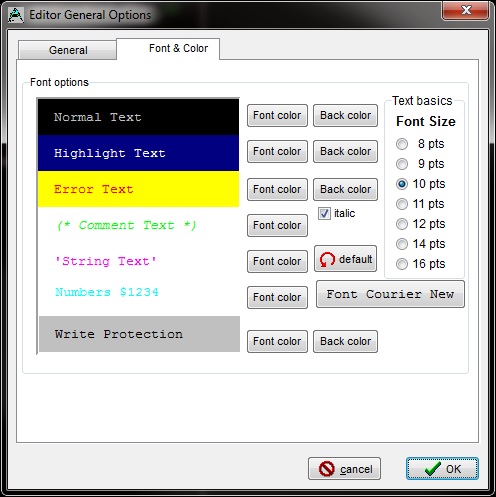Close the Editor General Options dialog
The width and height of the screenshot is (496, 497).
[466, 10]
